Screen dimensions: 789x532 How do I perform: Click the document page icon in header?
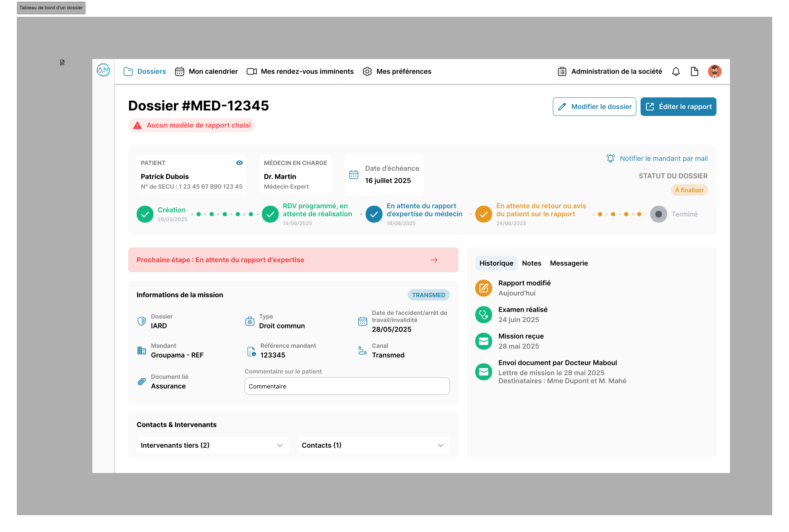point(695,72)
